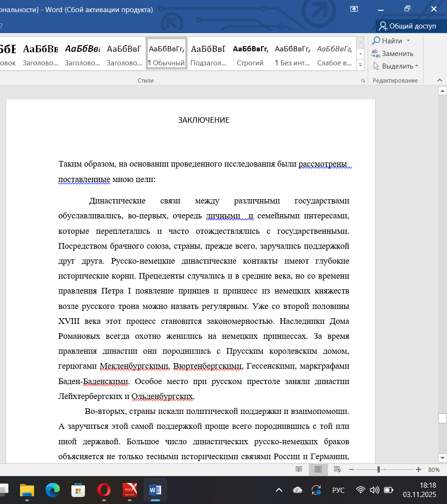Open the Find search tool
The image size is (447, 504).
coord(387,41)
